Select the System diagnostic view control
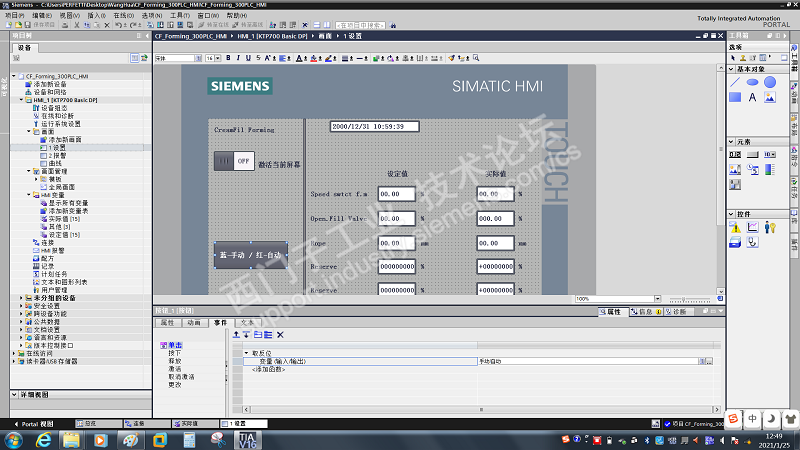This screenshot has width=800, height=450. [753, 242]
